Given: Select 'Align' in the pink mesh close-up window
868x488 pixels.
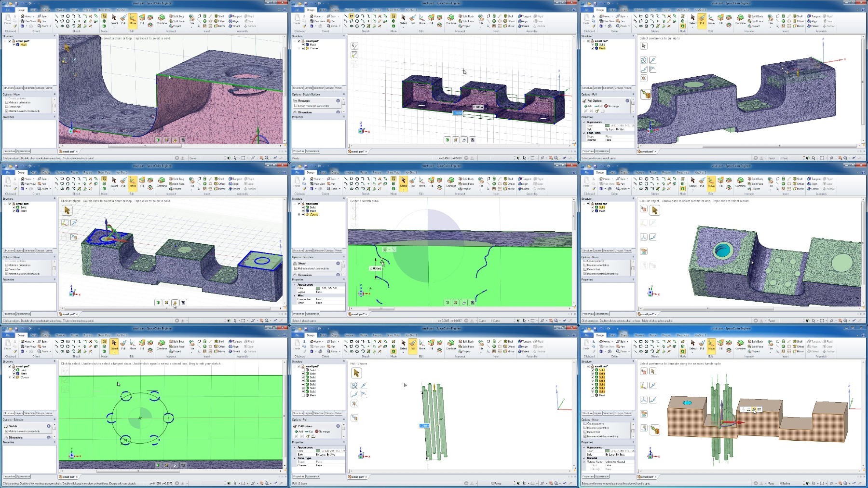Looking at the screenshot, I should click(234, 21).
